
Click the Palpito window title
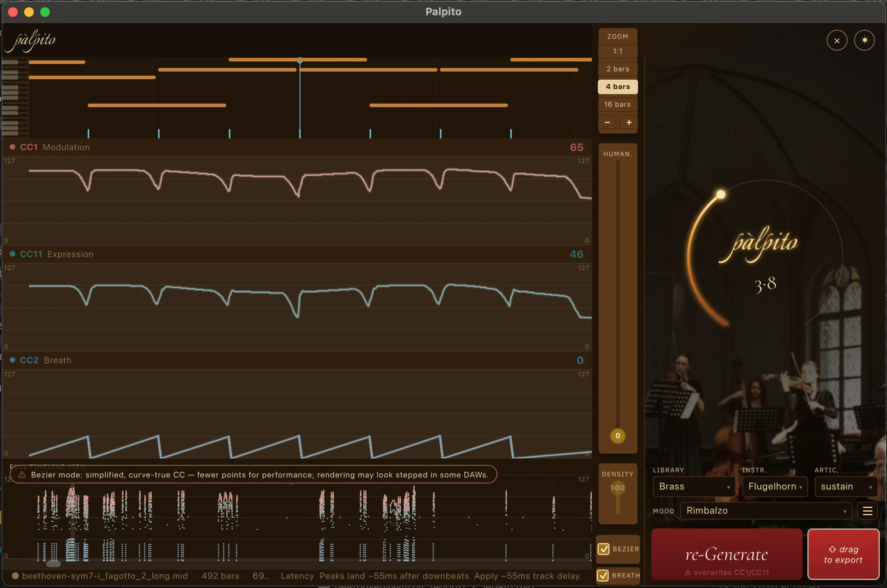pos(443,12)
